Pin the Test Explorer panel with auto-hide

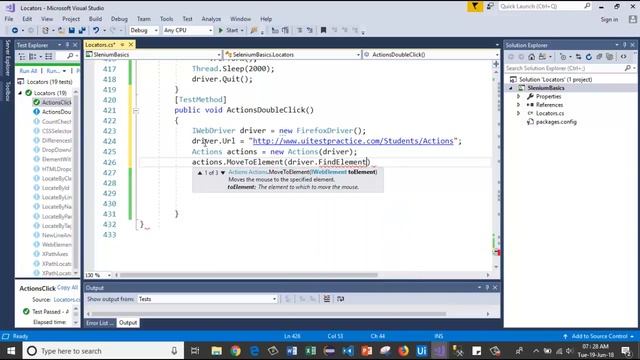click(x=67, y=45)
